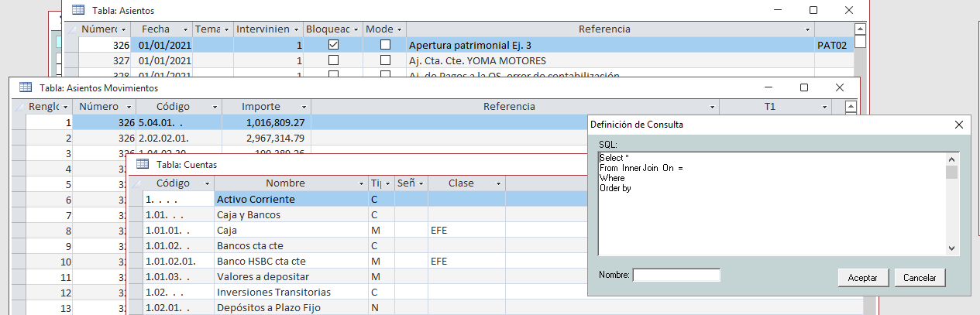Click the Asientos Movimientos window table icon

pyautogui.click(x=26, y=87)
